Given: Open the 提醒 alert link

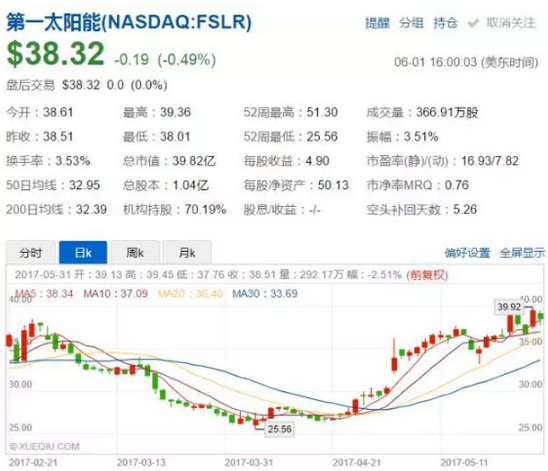Looking at the screenshot, I should [x=377, y=23].
